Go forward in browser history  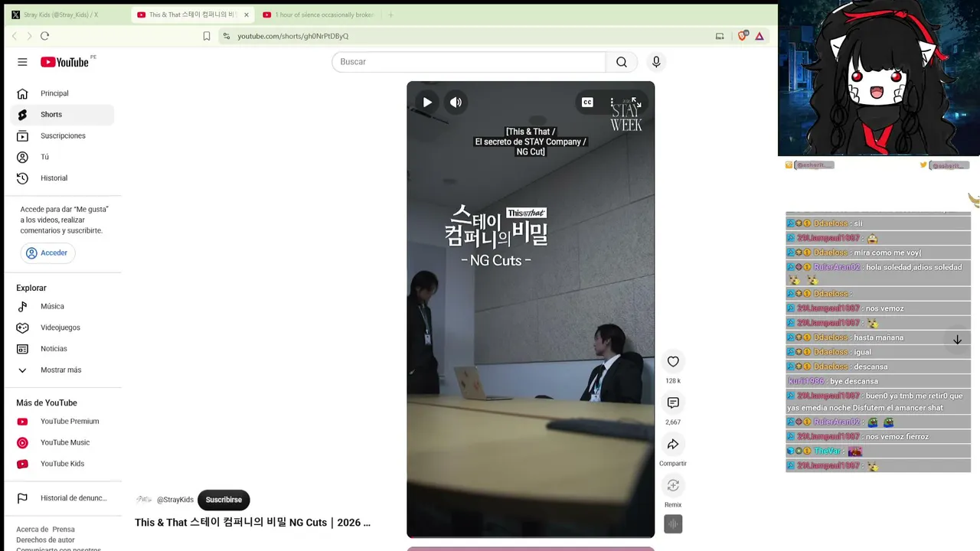coord(29,36)
